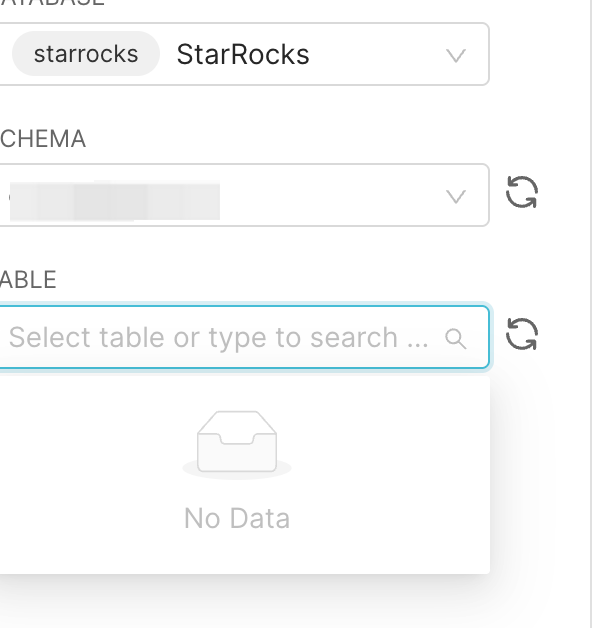The image size is (616, 628).
Task: Click the DATABASE field label
Action: tap(52, 2)
